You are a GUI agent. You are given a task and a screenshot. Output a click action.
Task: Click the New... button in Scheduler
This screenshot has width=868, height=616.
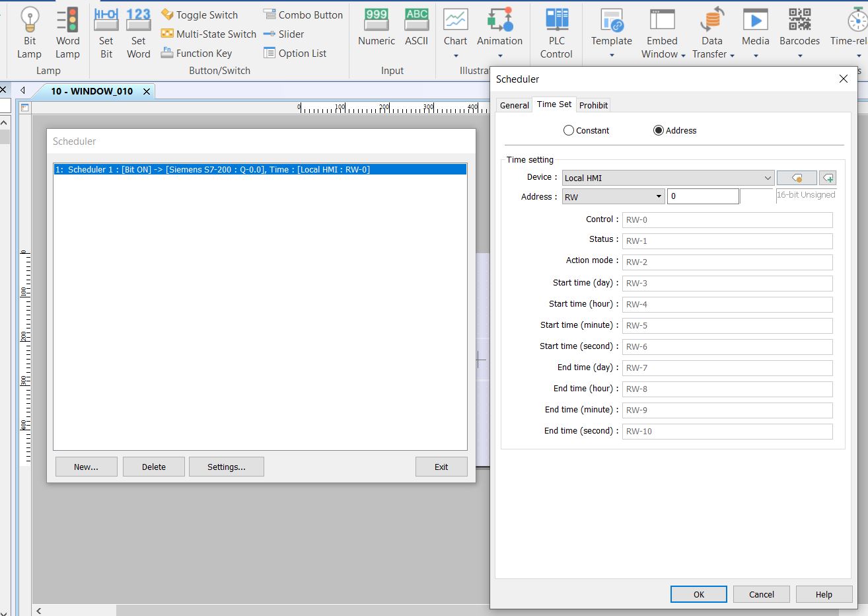pos(86,467)
